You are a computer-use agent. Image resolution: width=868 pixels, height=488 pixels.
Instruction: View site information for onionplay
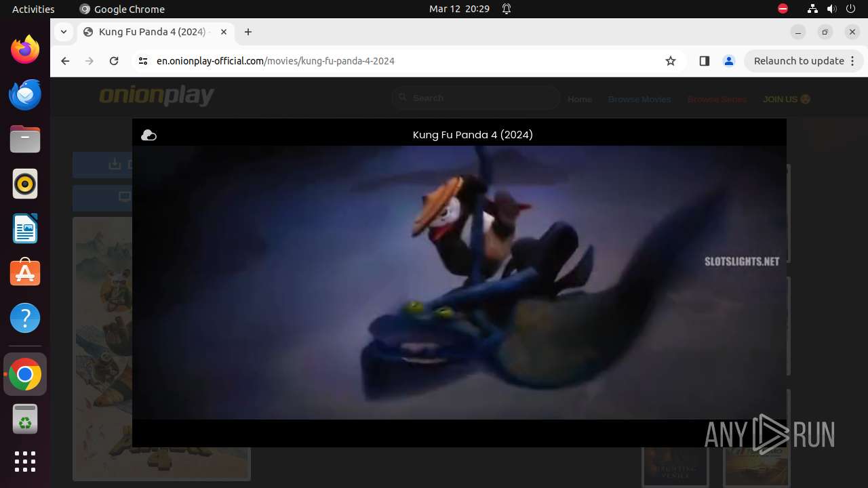click(x=142, y=61)
